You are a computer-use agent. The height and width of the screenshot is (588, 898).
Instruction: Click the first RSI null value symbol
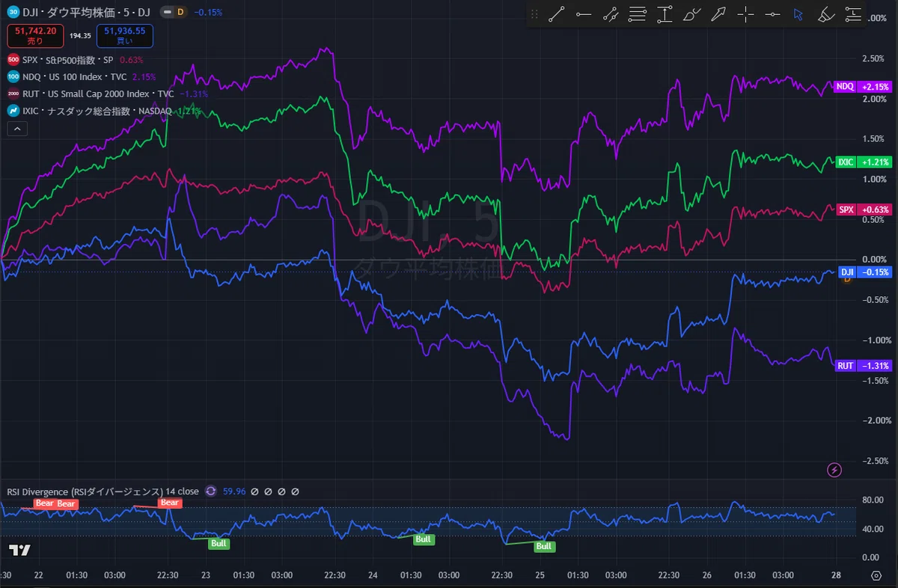pos(254,491)
